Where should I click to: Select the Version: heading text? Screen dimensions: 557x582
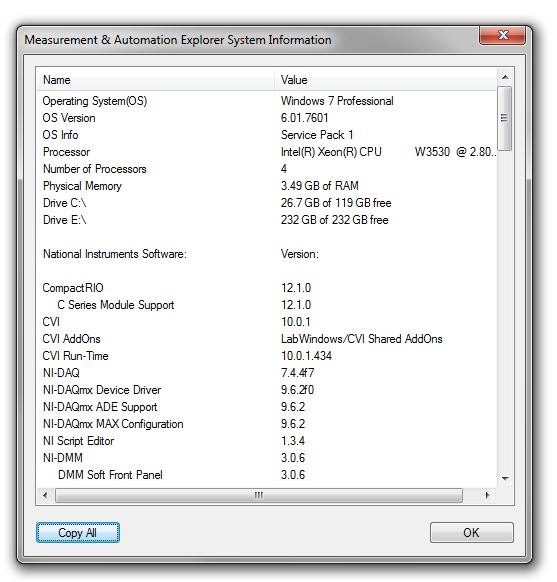click(300, 254)
